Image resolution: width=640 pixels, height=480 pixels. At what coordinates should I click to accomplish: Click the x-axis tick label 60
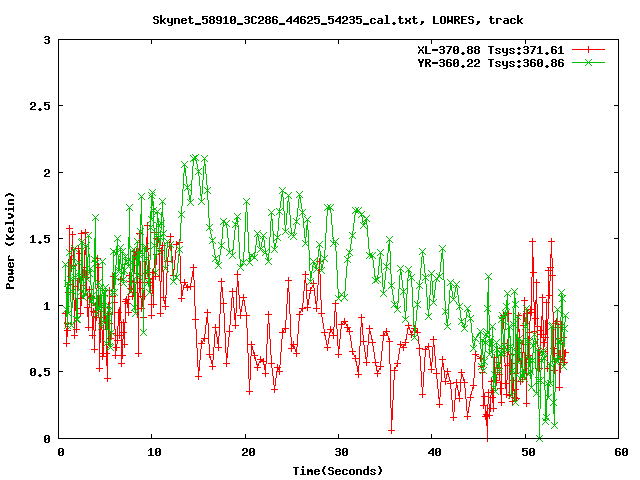pyautogui.click(x=621, y=452)
